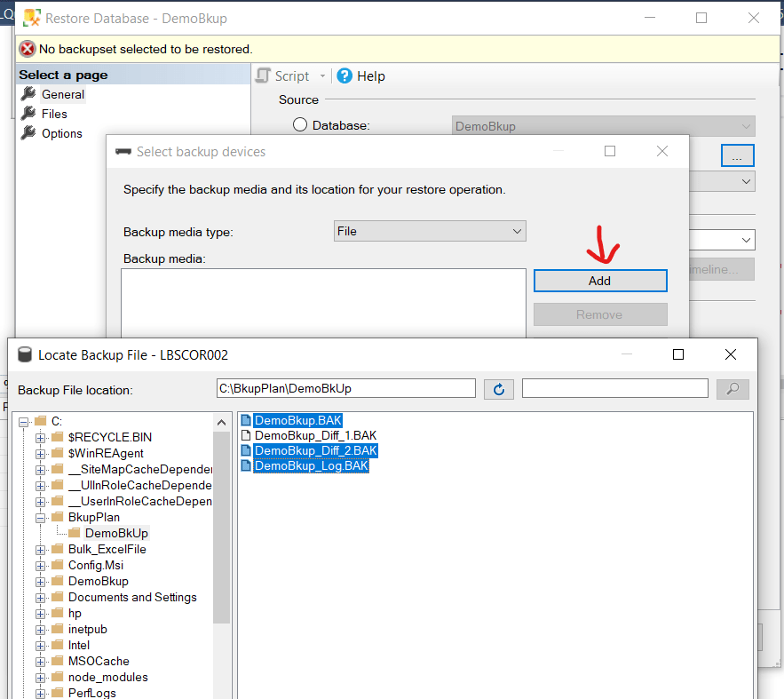Open the Script dropdown arrow
The image size is (784, 699).
pyautogui.click(x=322, y=76)
